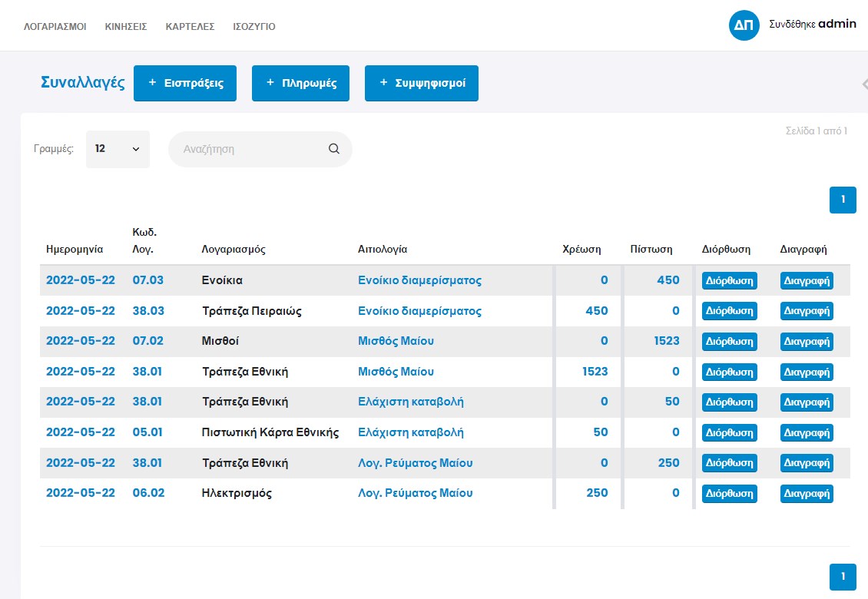Viewport: 868px width, 599px height.
Task: Open the ΛΟΓΑΡΙΑΣΜΟΙ menu
Action: [x=55, y=27]
